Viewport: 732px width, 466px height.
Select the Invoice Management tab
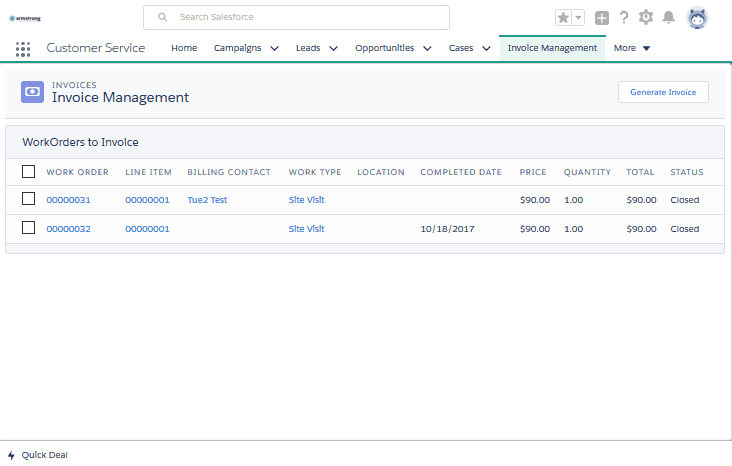tap(552, 48)
